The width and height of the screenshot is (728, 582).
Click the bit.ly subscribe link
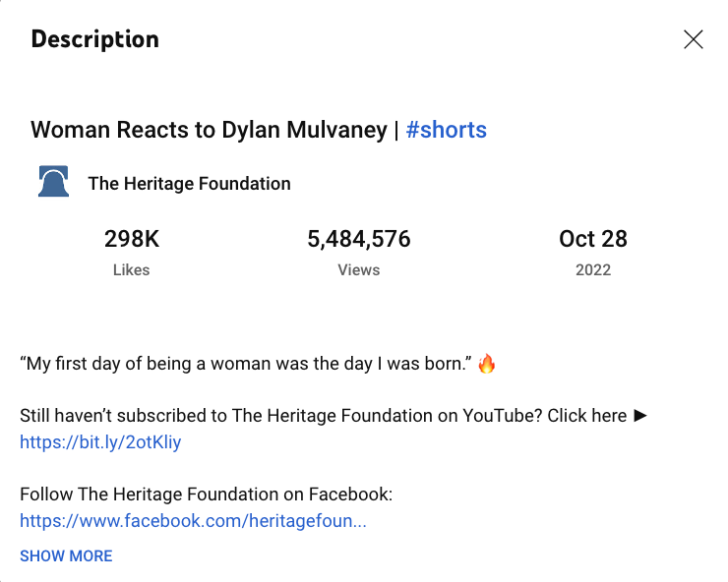100,442
